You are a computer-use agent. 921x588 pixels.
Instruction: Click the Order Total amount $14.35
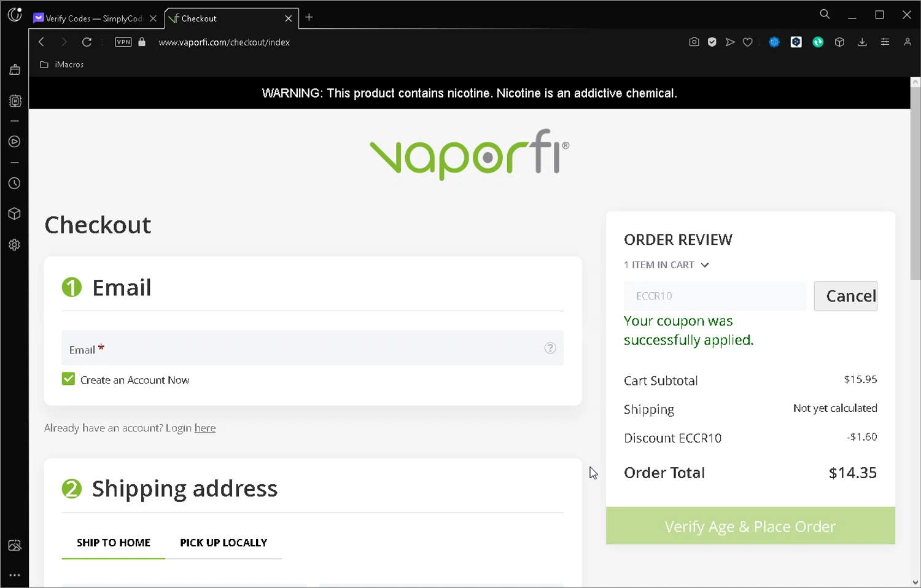[853, 473]
